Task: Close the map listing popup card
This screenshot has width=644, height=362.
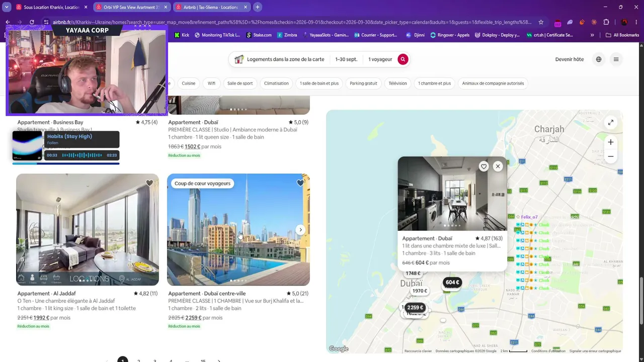Action: coord(498,166)
